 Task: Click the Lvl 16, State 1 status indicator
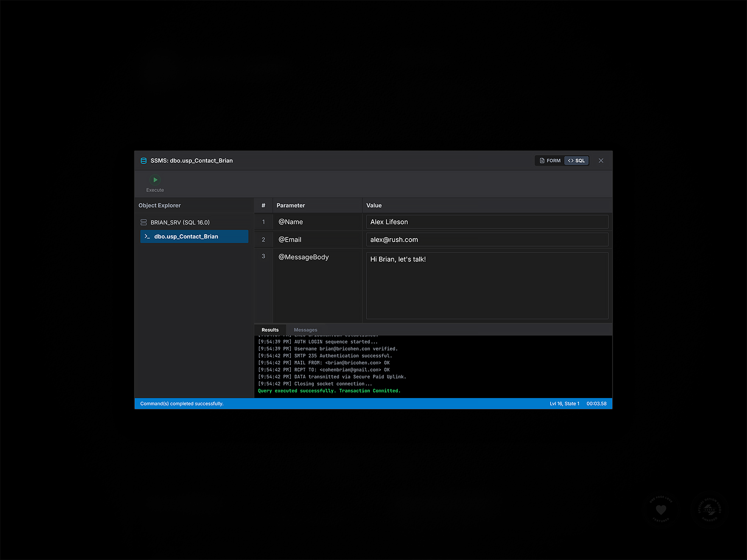point(564,404)
